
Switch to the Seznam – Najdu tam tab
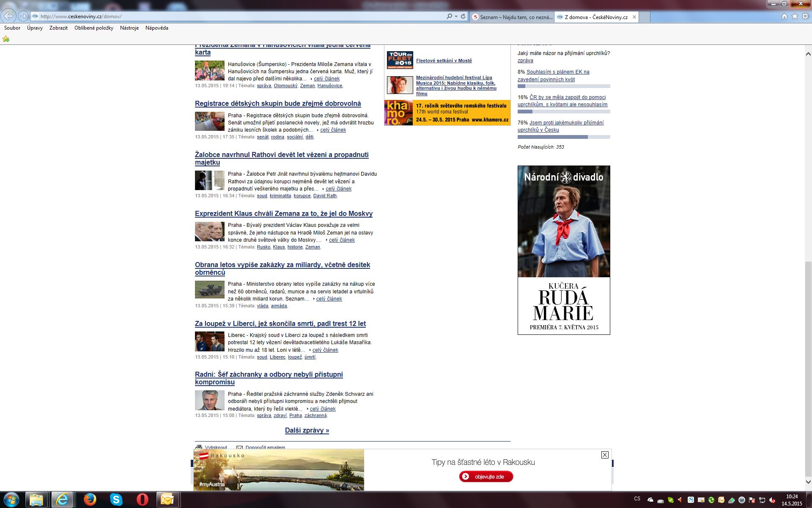512,17
